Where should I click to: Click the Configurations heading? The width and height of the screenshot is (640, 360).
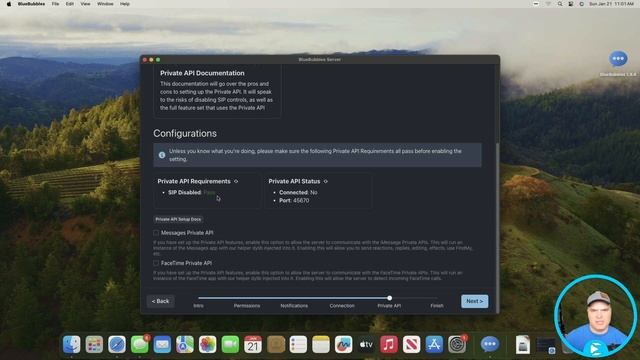point(185,133)
